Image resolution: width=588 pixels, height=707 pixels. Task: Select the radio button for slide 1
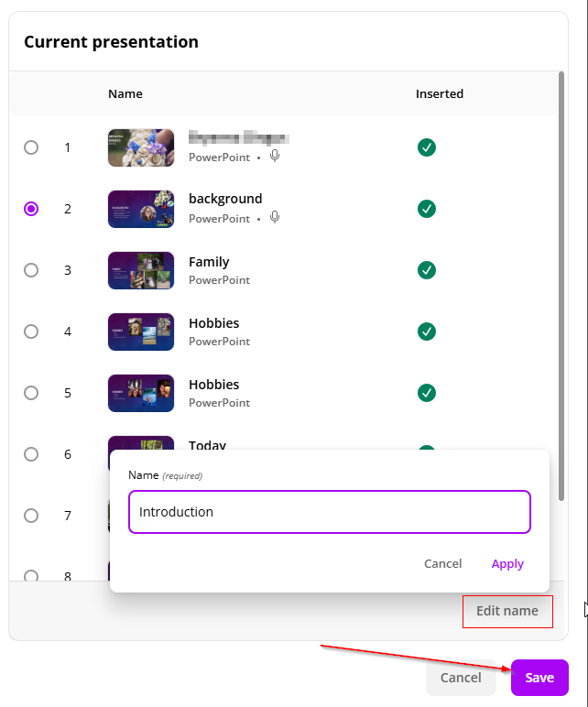pos(31,147)
